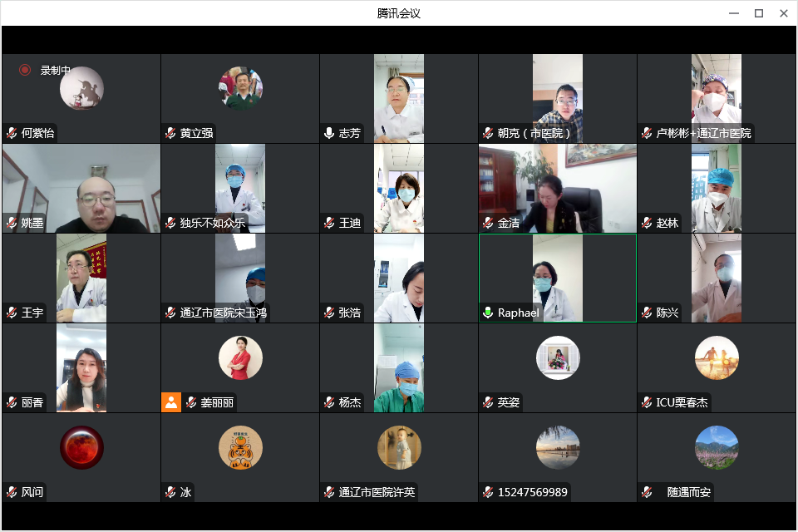Select 姚墨's video tile
The image size is (798, 532).
[x=81, y=188]
